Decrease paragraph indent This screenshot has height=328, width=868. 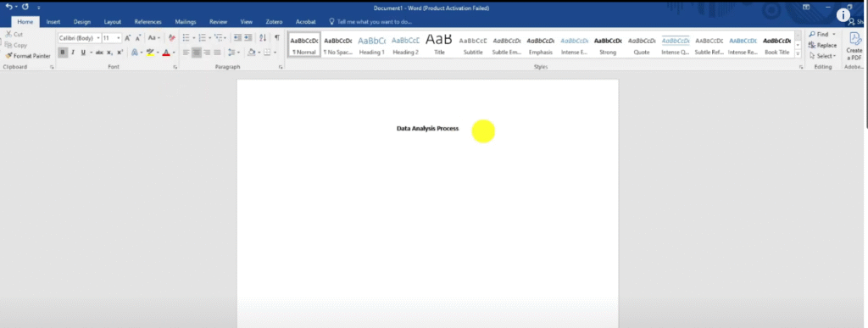237,37
